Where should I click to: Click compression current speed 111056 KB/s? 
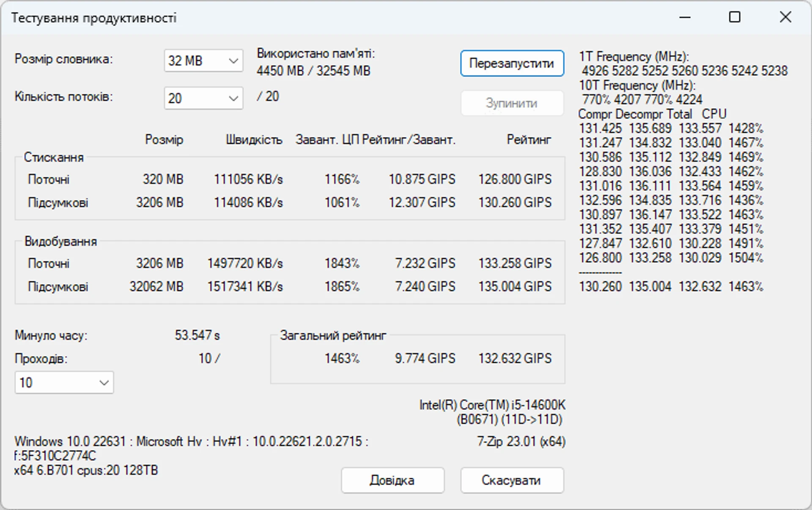(248, 179)
